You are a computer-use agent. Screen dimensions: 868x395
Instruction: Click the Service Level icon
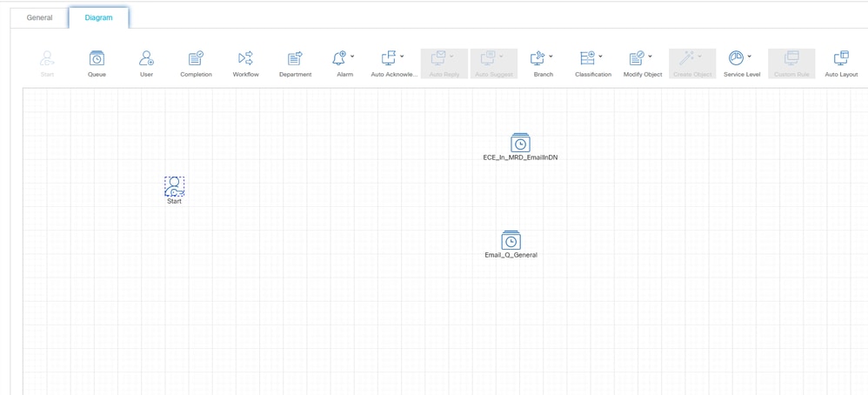coord(737,57)
